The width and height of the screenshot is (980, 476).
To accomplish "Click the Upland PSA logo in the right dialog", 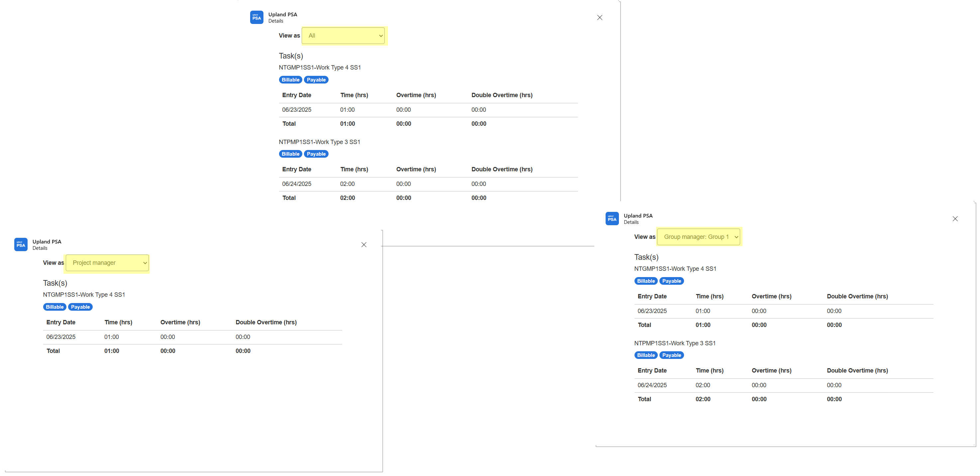I will [x=612, y=218].
